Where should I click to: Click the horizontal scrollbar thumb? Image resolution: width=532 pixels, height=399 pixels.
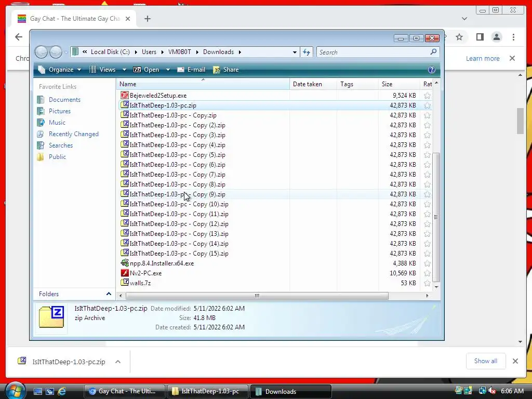[x=257, y=296]
